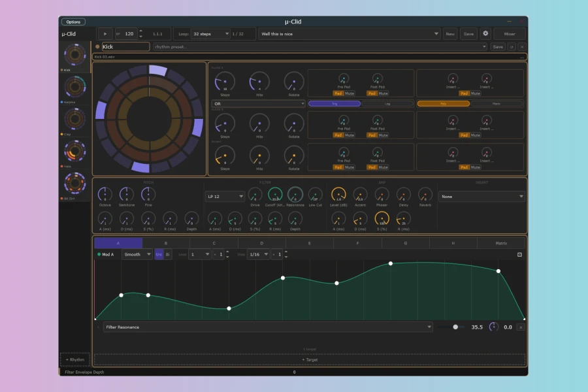This screenshot has height=392, width=588.
Task: Click the X icon beside rhythm preset Save
Action: tap(521, 47)
